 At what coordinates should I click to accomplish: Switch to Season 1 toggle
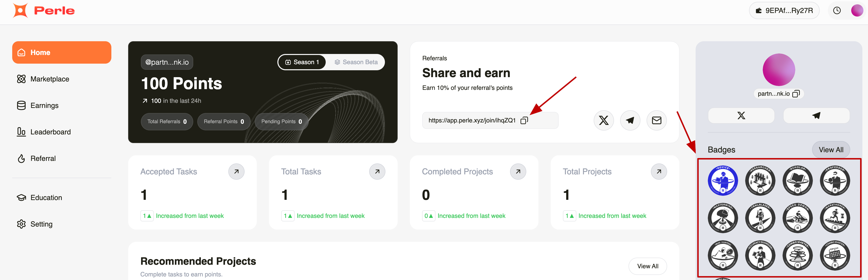[x=302, y=62]
